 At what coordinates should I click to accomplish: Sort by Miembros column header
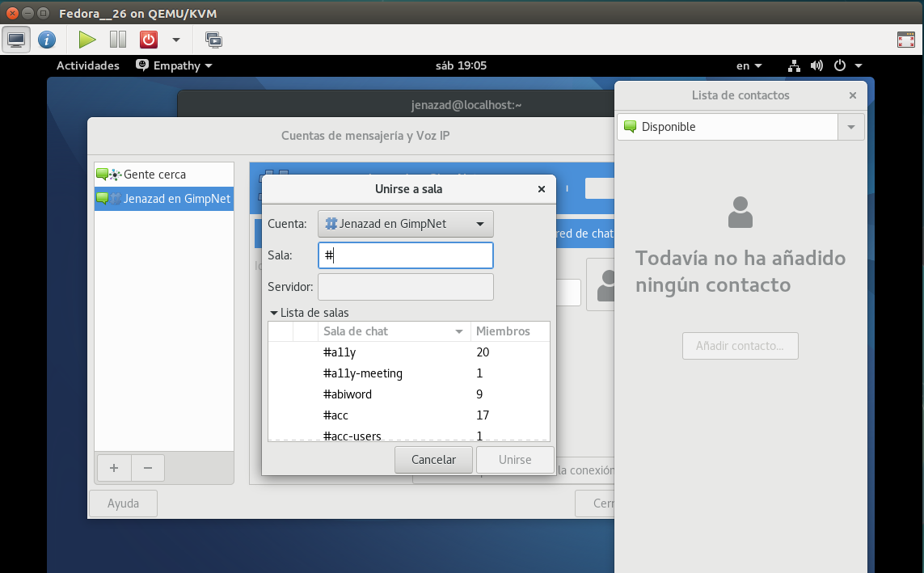click(510, 331)
